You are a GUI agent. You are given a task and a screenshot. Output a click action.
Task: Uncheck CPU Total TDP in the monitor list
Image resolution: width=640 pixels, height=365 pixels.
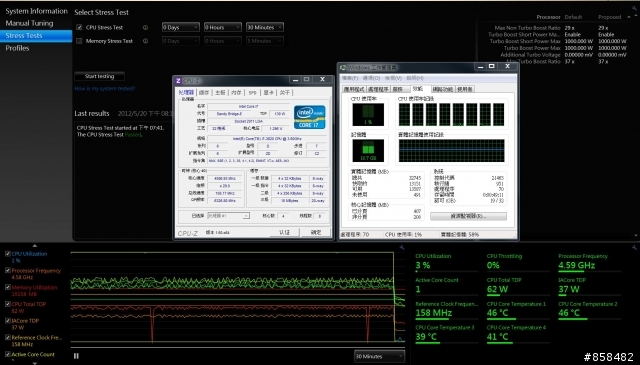point(8,304)
